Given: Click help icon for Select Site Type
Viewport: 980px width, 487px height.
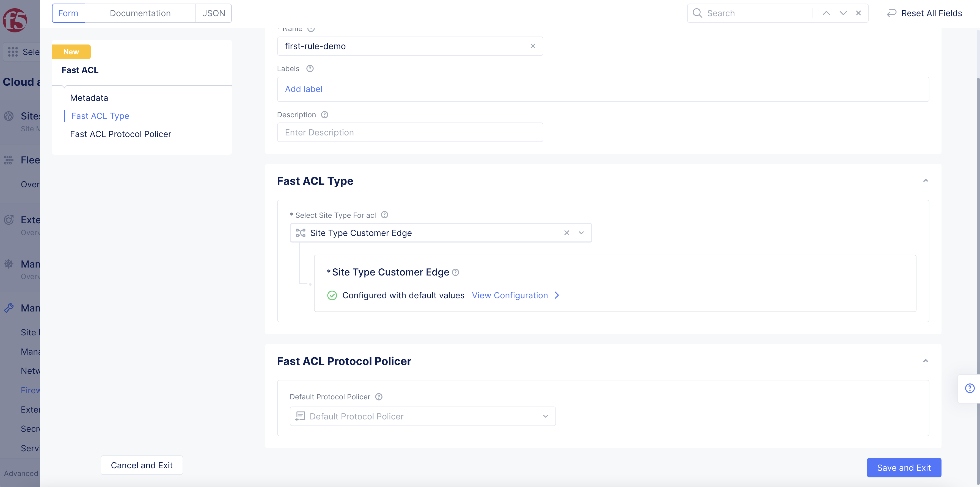Looking at the screenshot, I should [x=384, y=215].
